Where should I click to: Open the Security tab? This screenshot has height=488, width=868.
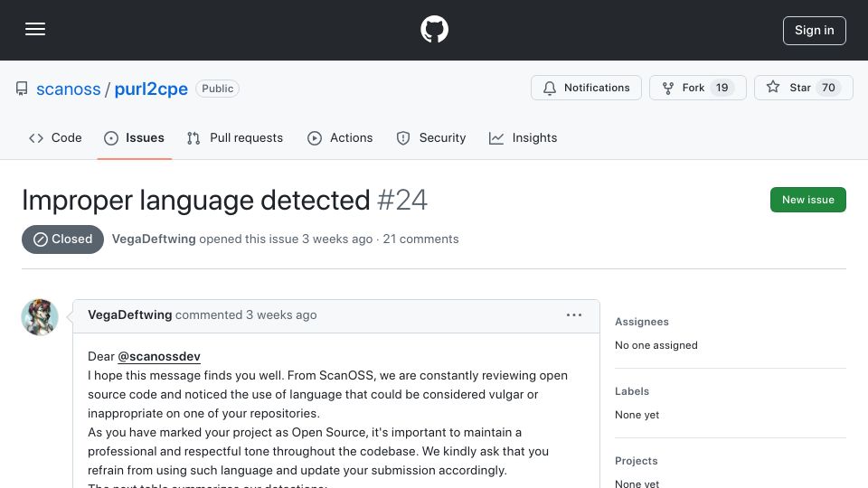click(431, 137)
